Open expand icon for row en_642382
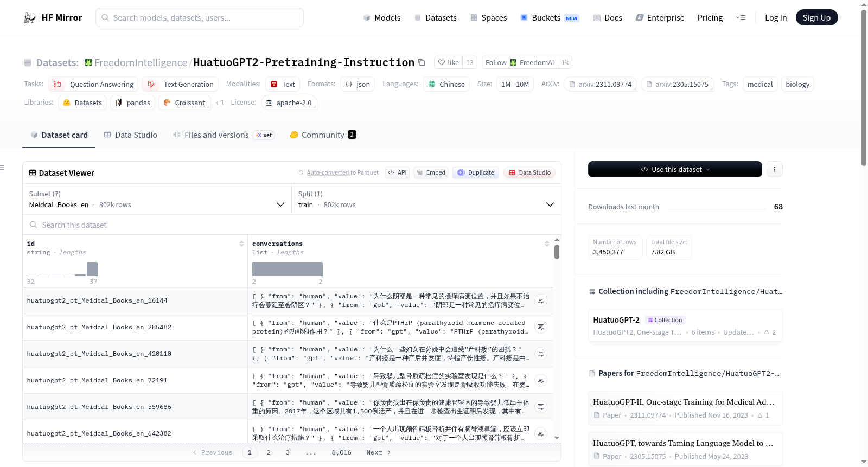Image resolution: width=868 pixels, height=467 pixels. pyautogui.click(x=541, y=433)
